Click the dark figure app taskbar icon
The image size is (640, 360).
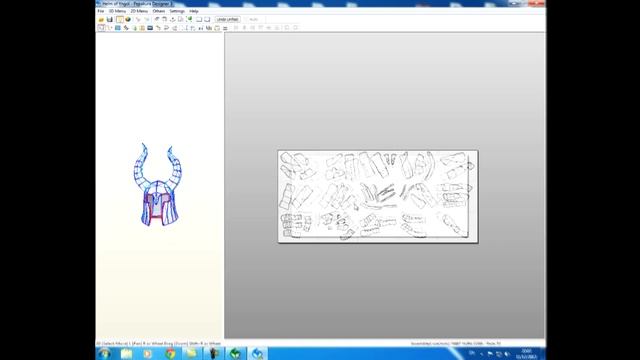213,354
